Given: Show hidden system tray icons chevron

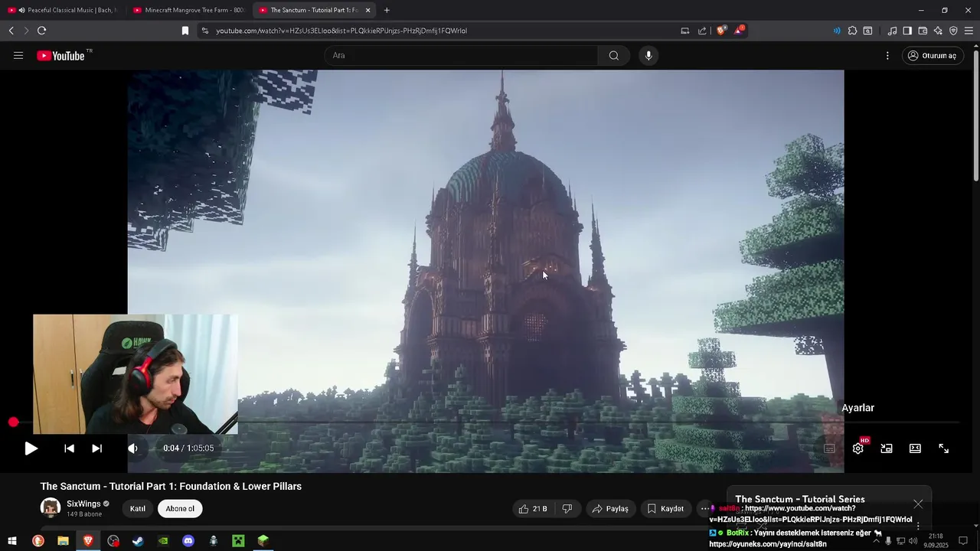Looking at the screenshot, I should pos(876,541).
